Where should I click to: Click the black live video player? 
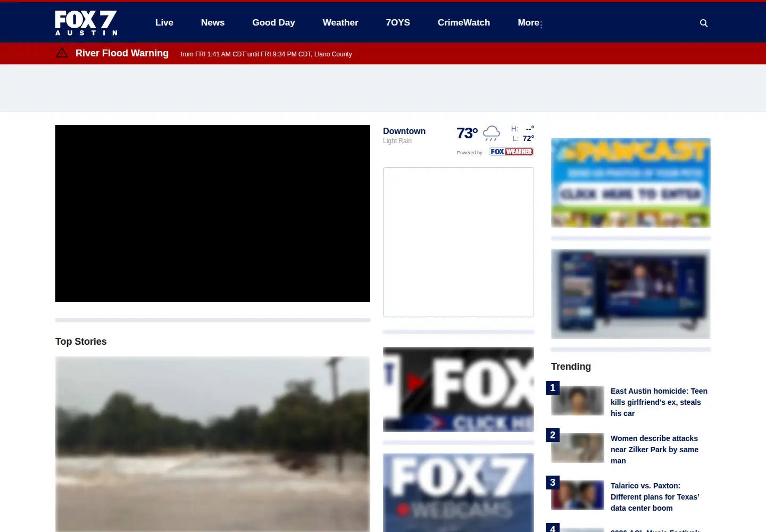click(213, 213)
